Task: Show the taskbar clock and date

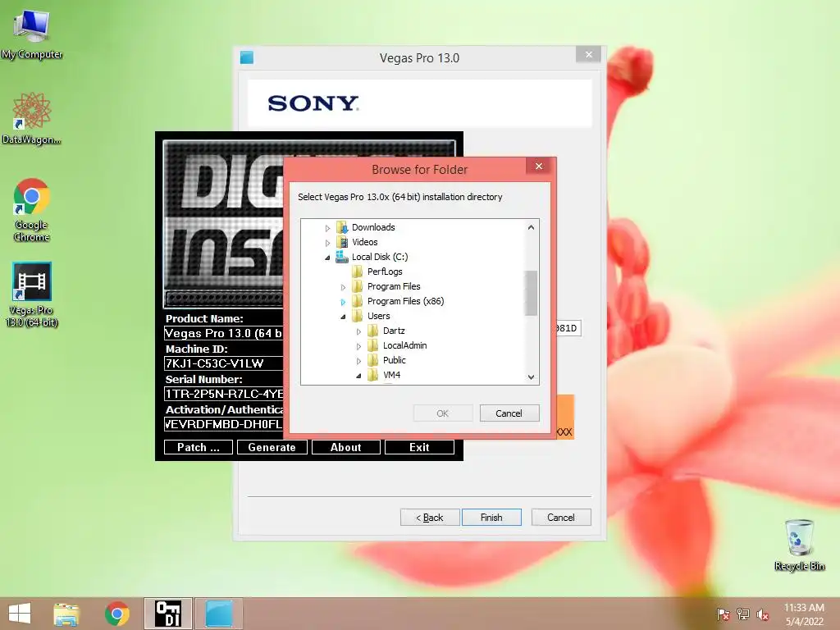Action: coord(804,614)
